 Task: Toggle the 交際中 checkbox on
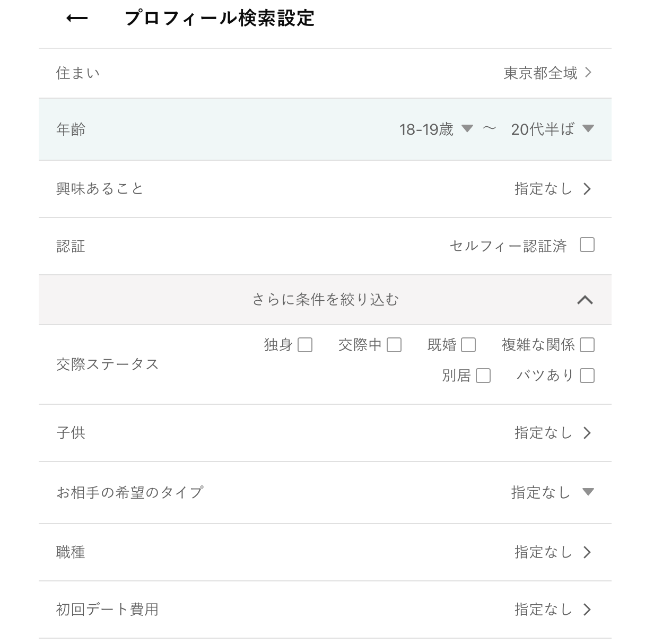393,345
